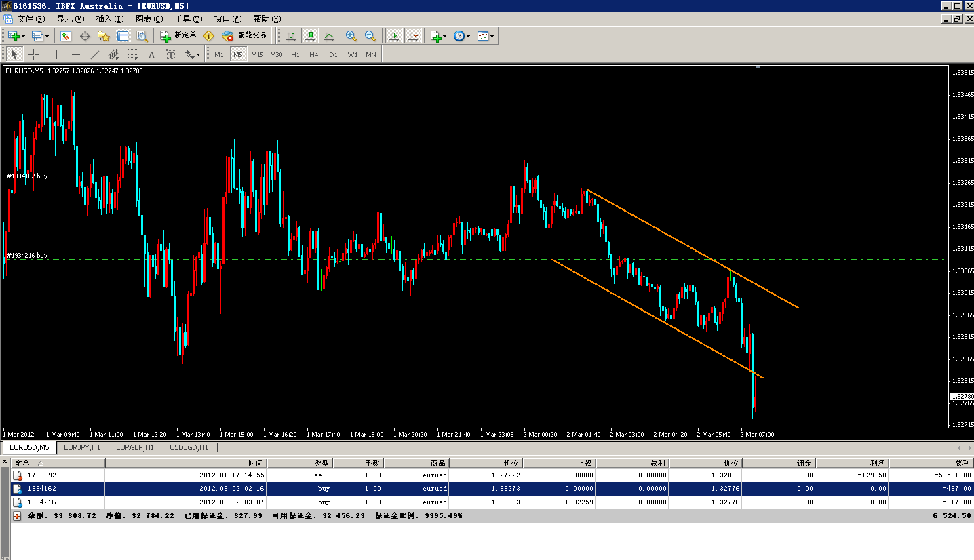The width and height of the screenshot is (974, 560).
Task: Switch chart to candlestick style
Action: point(310,36)
